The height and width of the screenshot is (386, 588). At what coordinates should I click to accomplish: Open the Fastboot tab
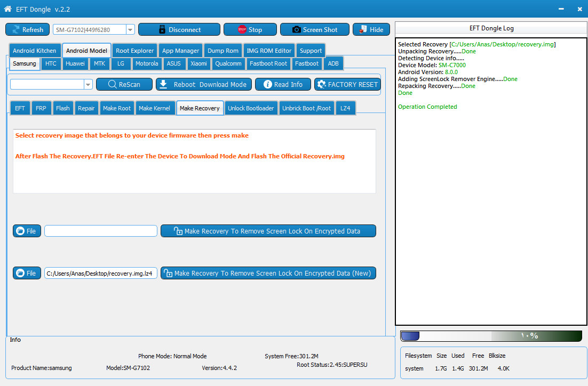click(x=306, y=63)
